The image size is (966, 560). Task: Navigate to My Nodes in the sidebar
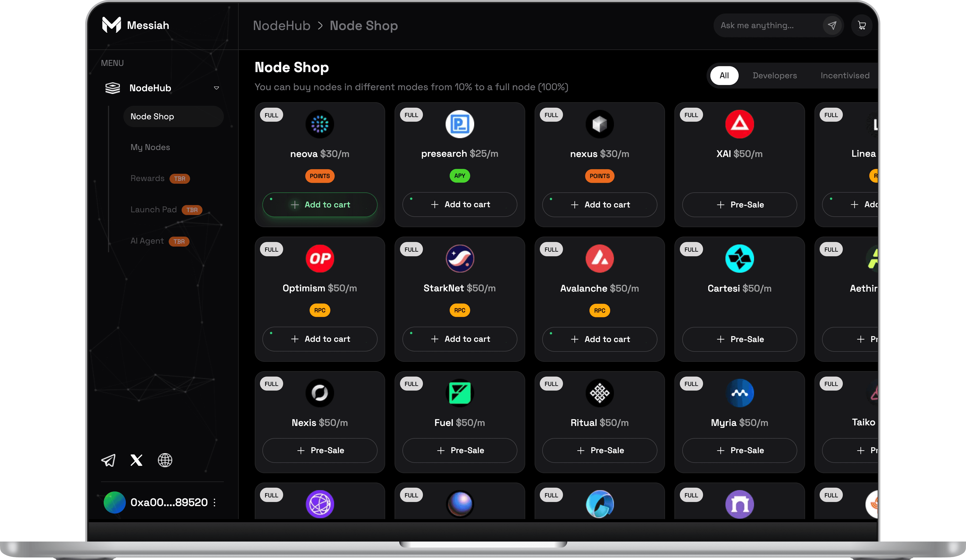[150, 147]
